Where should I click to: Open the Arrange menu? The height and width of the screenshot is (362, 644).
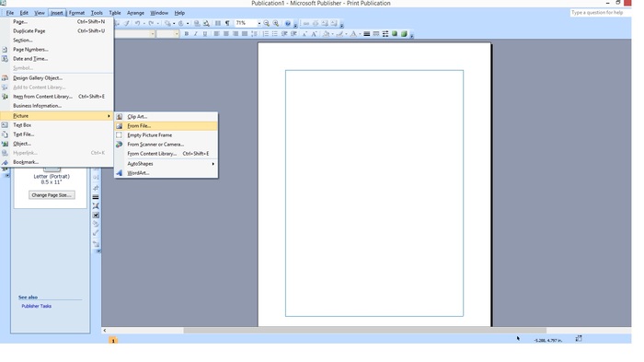[x=135, y=13]
